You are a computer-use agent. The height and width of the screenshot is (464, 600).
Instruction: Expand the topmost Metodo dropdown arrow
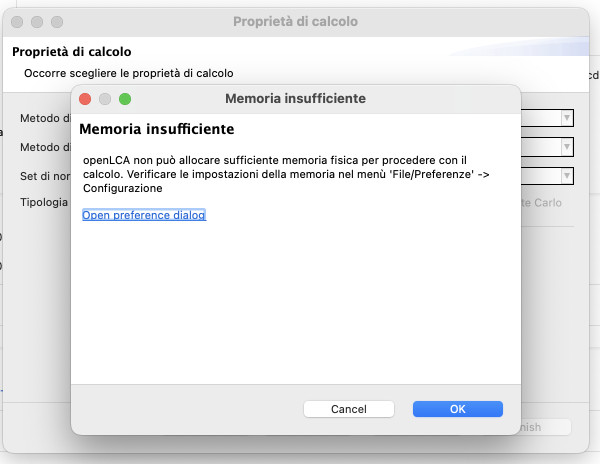coord(567,118)
